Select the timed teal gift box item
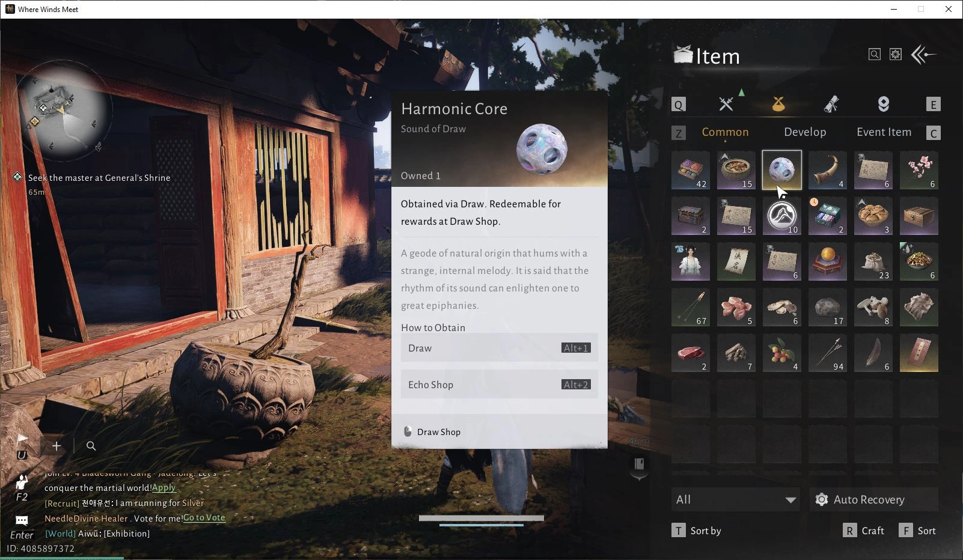Screen dimensions: 963x560 pos(828,216)
